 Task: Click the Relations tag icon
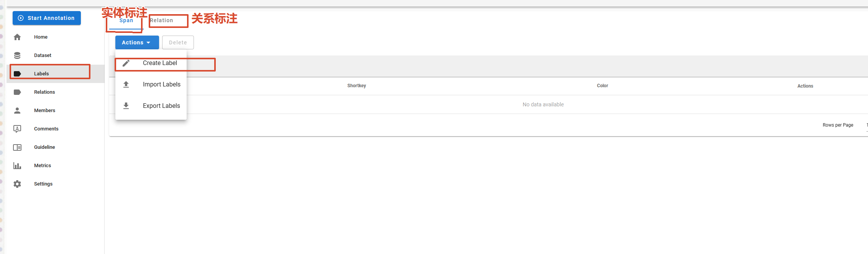coord(17,92)
